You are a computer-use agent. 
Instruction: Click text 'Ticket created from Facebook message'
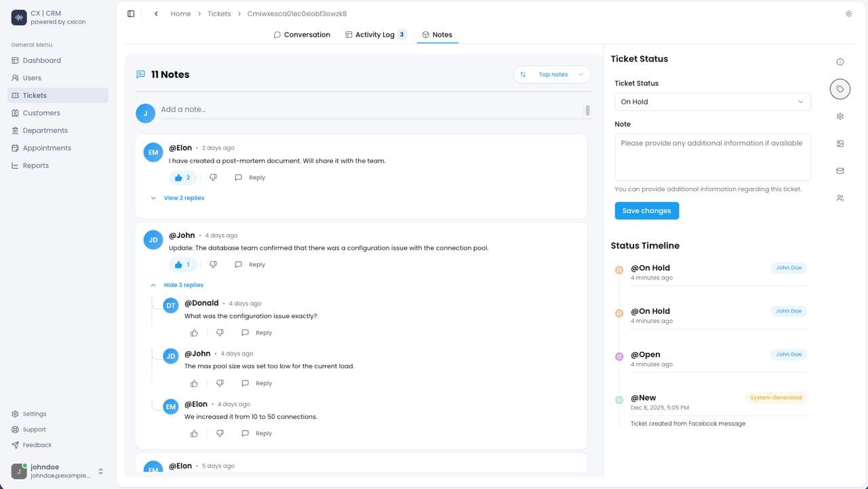(688, 424)
